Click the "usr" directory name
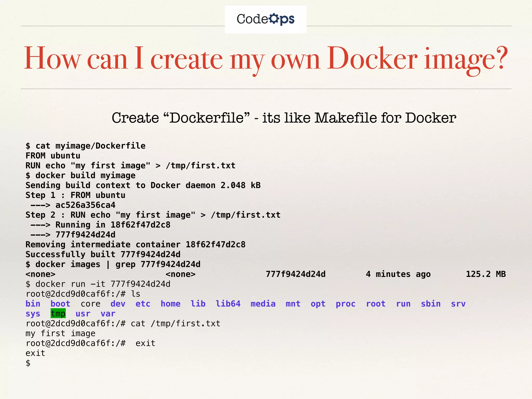Screen dimensions: 532x399 (83, 314)
